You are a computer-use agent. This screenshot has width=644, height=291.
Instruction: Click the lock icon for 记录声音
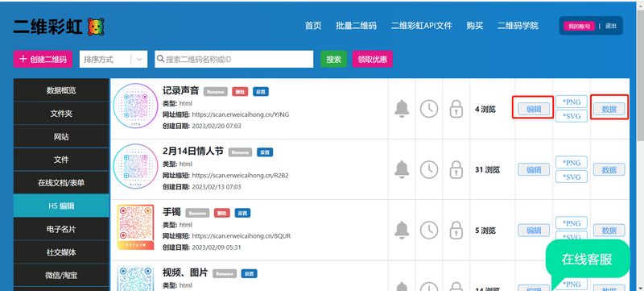[456, 109]
